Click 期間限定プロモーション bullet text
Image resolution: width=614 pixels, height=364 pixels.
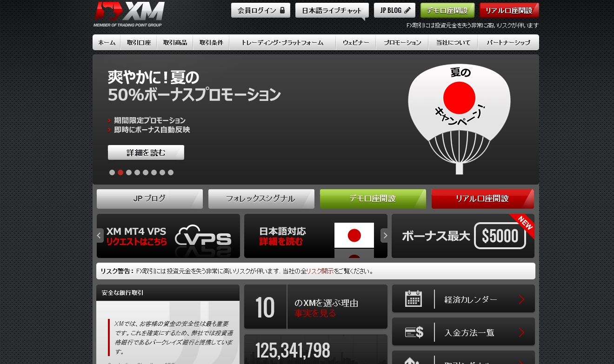[x=150, y=120]
